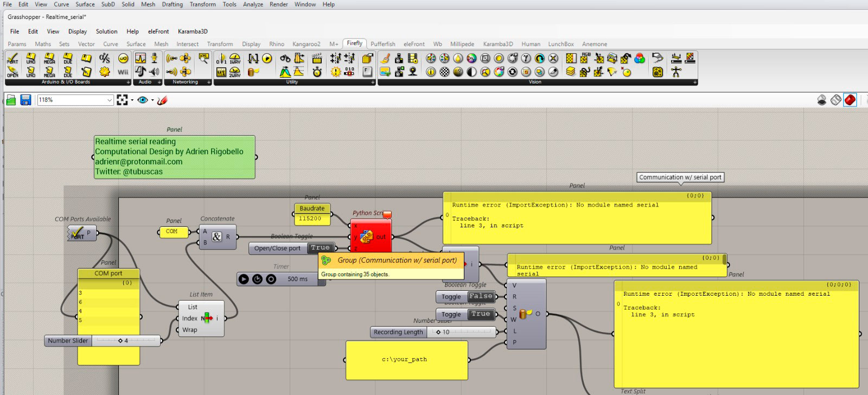Click the Open Port icon in Arduino toolbar
The image size is (868, 395).
point(12,72)
